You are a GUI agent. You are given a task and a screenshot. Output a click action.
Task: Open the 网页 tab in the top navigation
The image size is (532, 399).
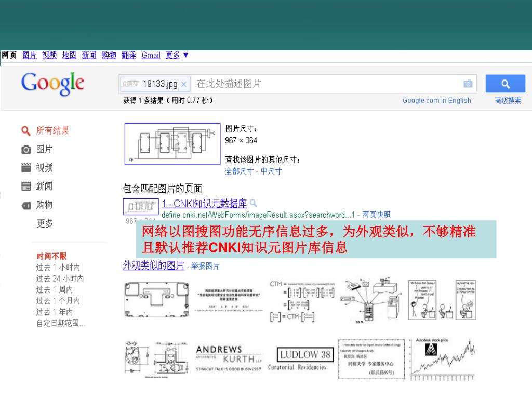point(9,55)
